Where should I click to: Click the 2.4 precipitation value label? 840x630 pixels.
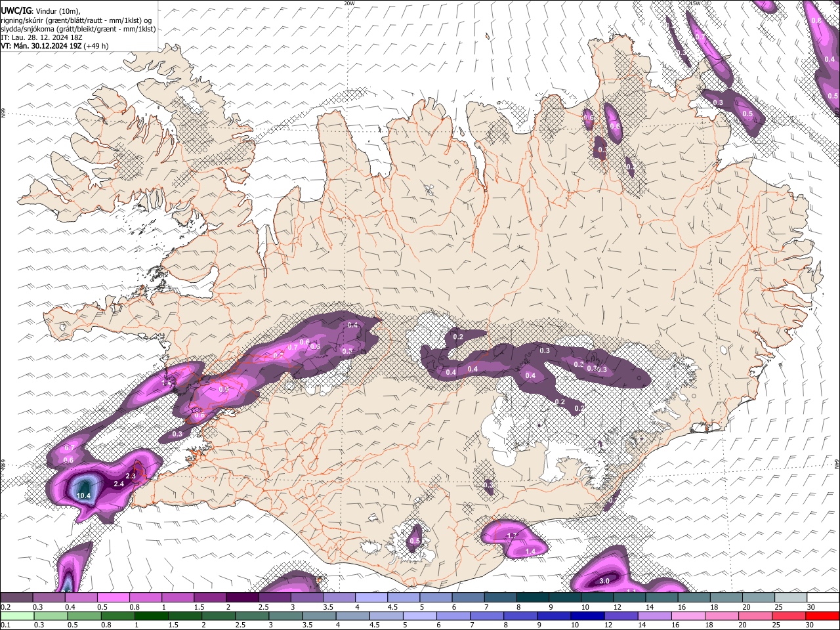point(119,484)
